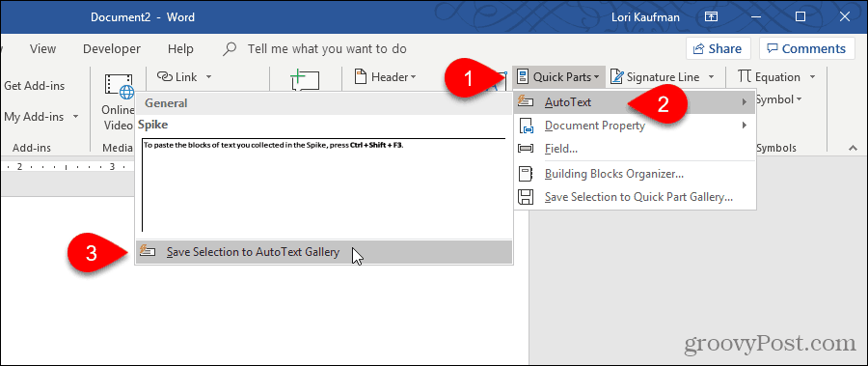Open the Document Property menu entry

(635, 126)
